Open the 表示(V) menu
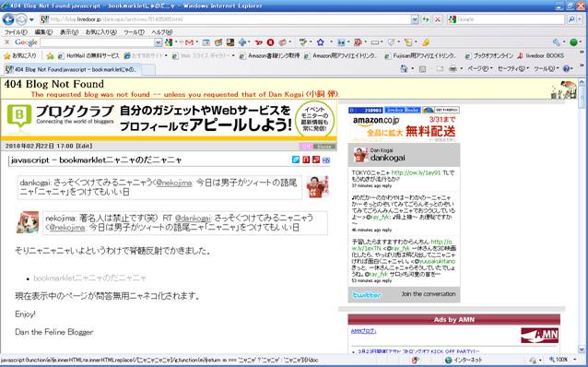 click(x=69, y=32)
